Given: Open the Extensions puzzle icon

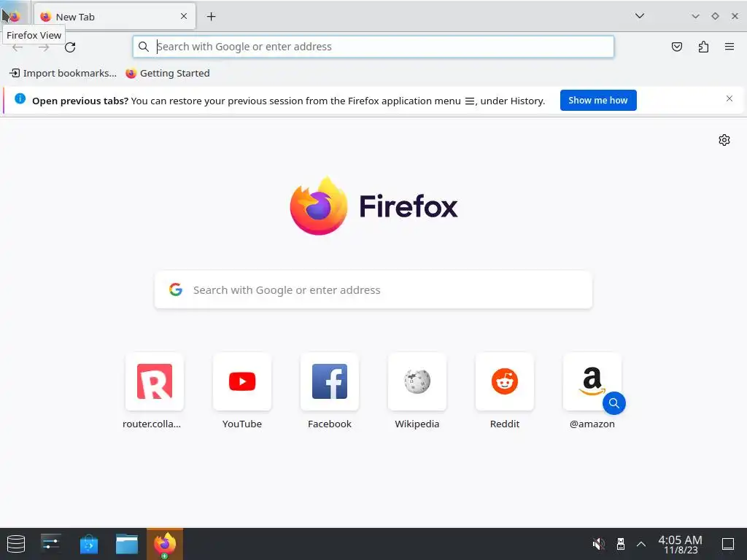Looking at the screenshot, I should (x=703, y=47).
